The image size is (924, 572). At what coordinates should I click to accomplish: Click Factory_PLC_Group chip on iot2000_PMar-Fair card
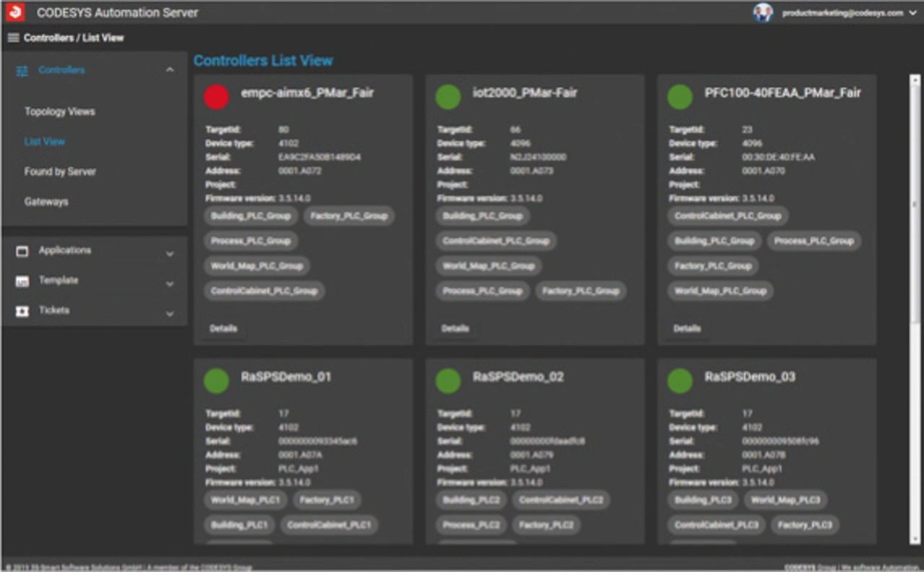point(580,291)
